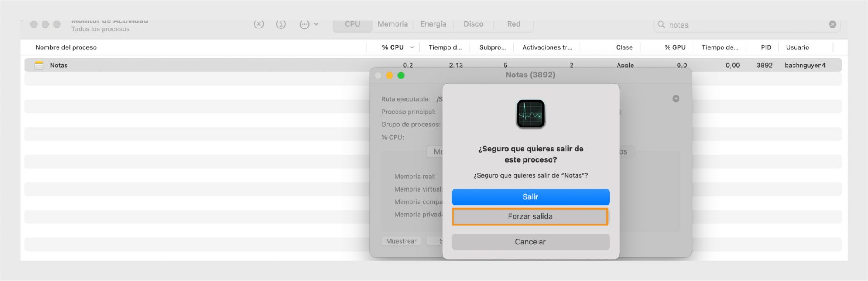Switch to the Red tab

coord(514,24)
